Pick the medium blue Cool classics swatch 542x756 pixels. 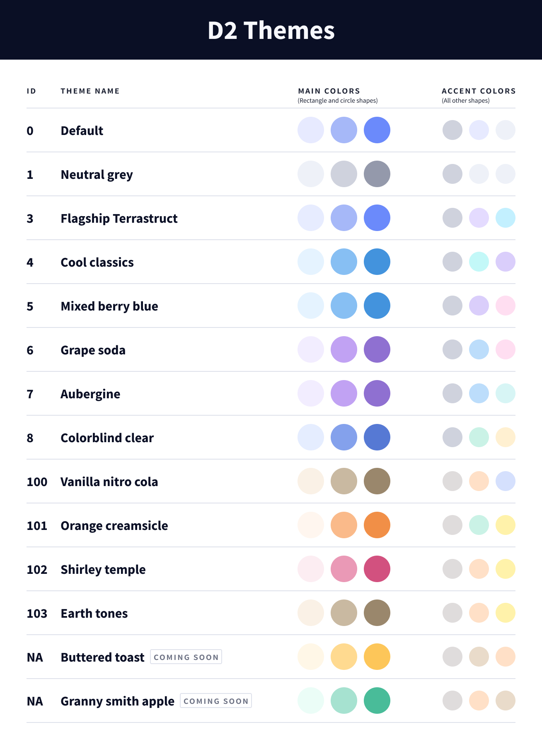(344, 262)
